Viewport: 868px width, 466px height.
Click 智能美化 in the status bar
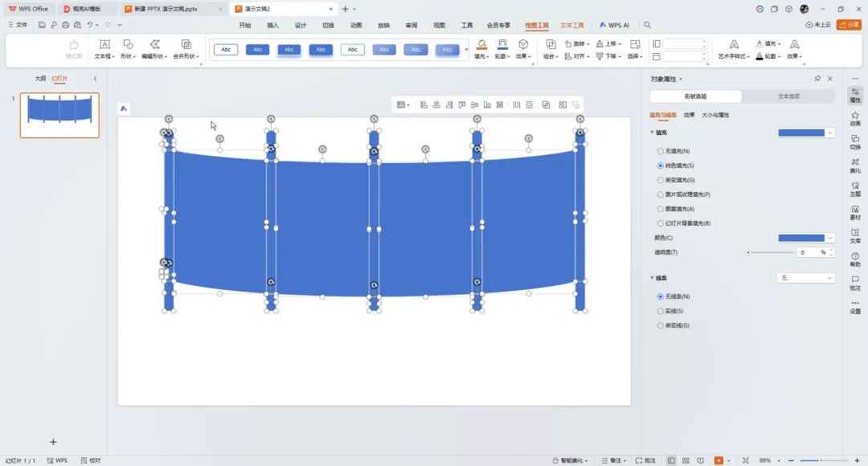tap(570, 460)
